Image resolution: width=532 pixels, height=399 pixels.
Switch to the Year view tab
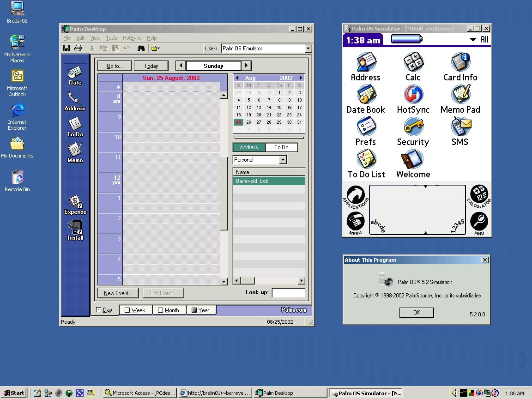click(201, 310)
